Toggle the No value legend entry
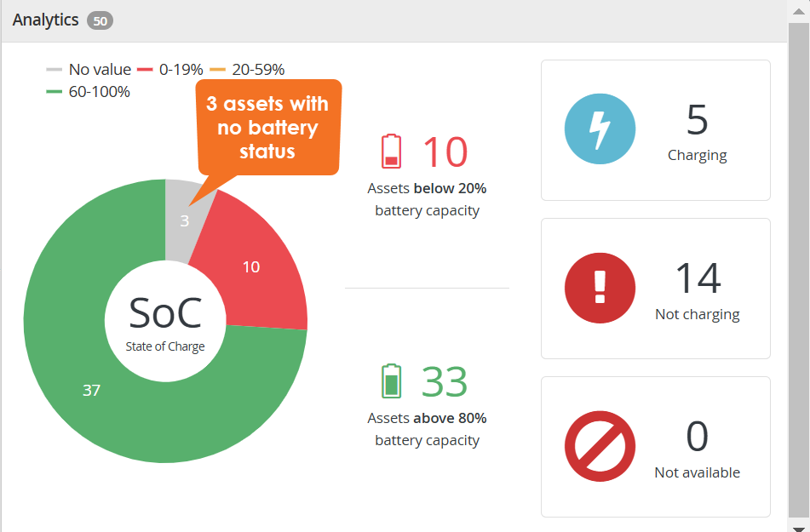The image size is (810, 532). (x=89, y=69)
